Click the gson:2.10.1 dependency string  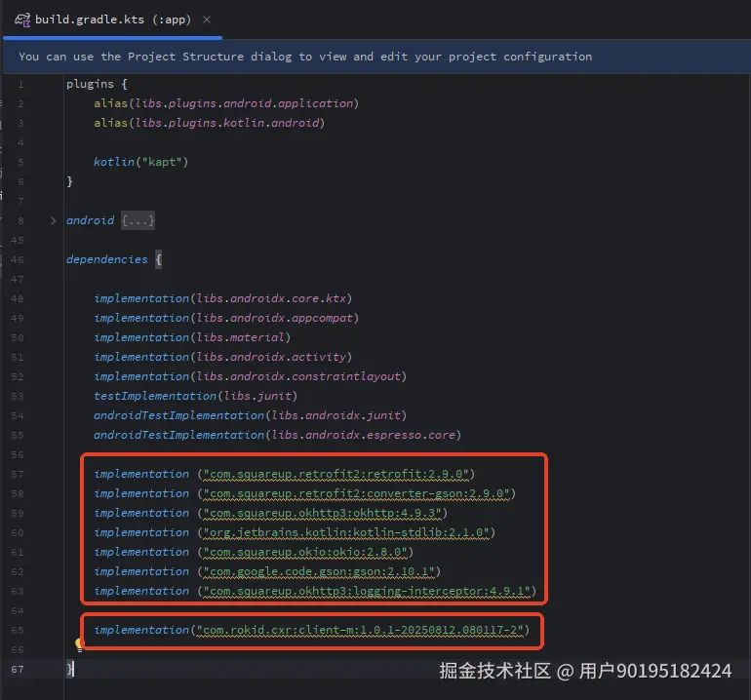[319, 571]
